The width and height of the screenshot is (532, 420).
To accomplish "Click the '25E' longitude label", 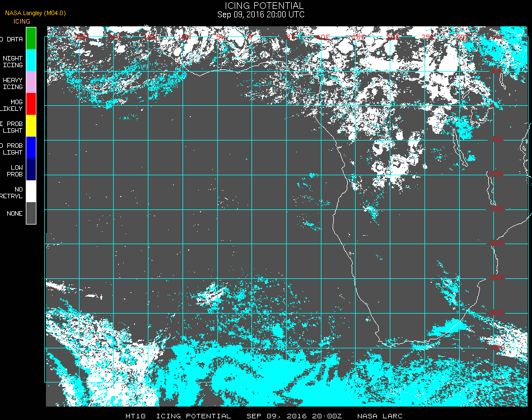I will click(428, 37).
